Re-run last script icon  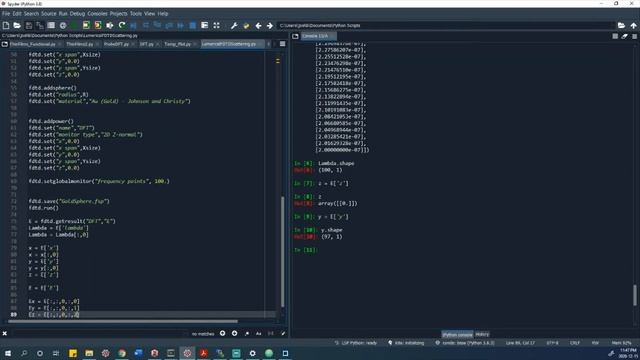[122, 25]
